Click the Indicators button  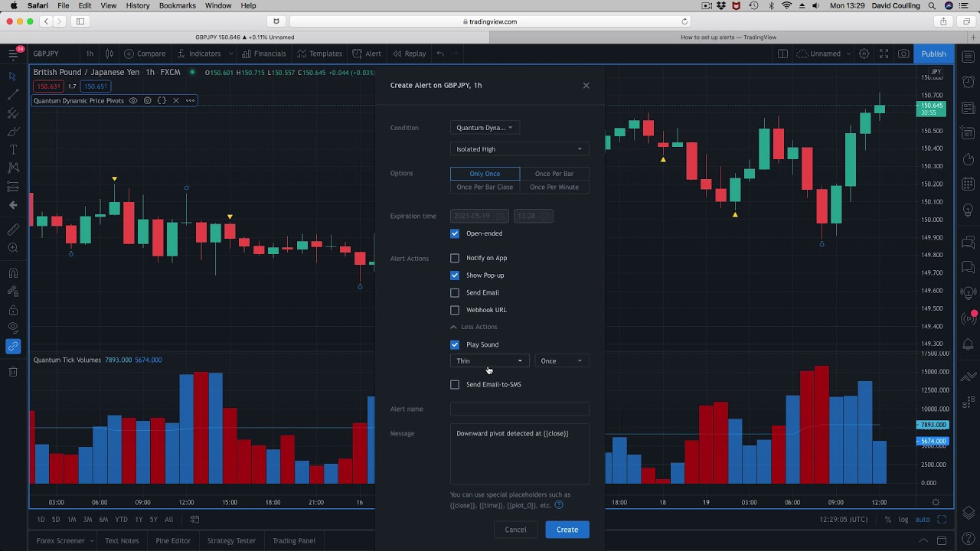[x=198, y=54]
